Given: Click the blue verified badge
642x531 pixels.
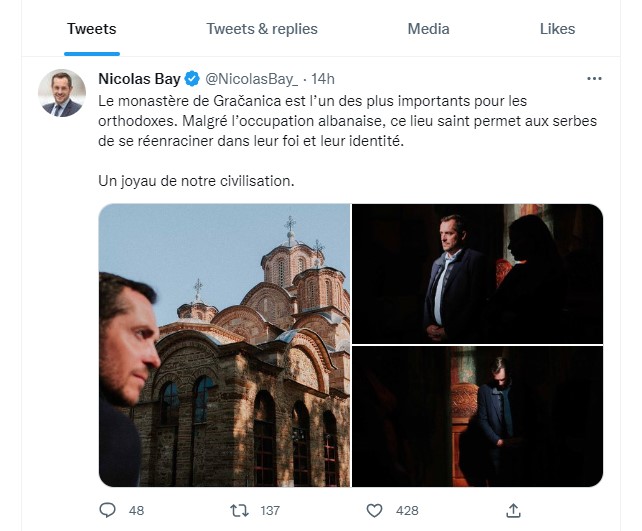Looking at the screenshot, I should point(192,79).
